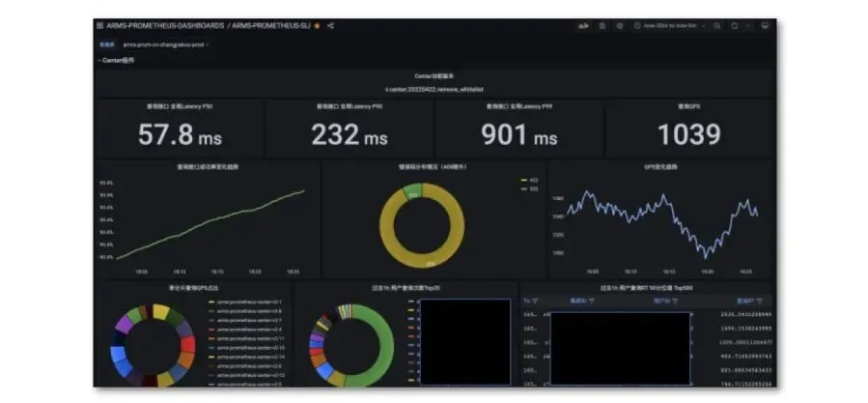Open the dashboards grid icon beside the breadcrumb

point(99,25)
